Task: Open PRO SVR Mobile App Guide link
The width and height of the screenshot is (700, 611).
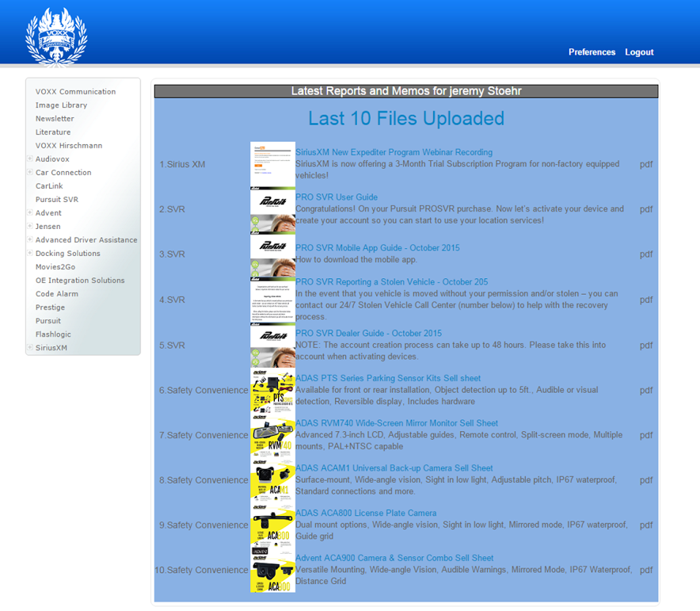Action: [377, 248]
